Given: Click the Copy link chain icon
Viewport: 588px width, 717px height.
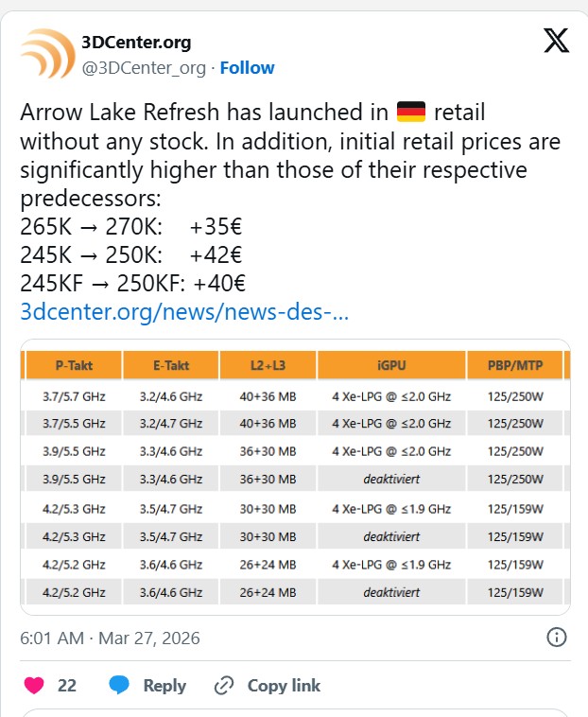Looking at the screenshot, I should pyautogui.click(x=224, y=685).
